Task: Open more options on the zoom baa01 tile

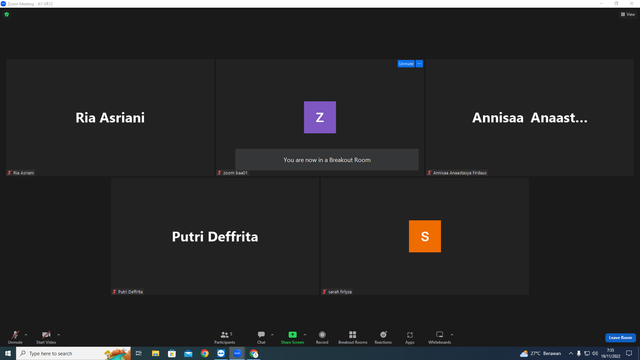Action: (419, 64)
